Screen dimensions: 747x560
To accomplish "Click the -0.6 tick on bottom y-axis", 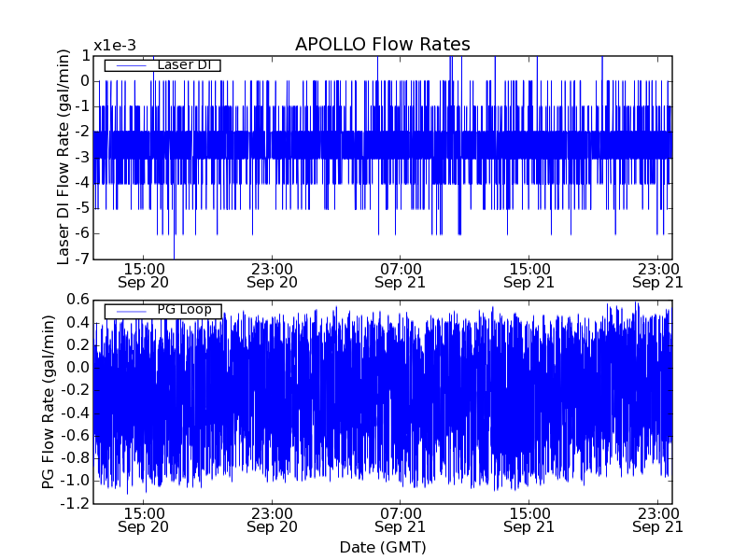I will point(77,435).
